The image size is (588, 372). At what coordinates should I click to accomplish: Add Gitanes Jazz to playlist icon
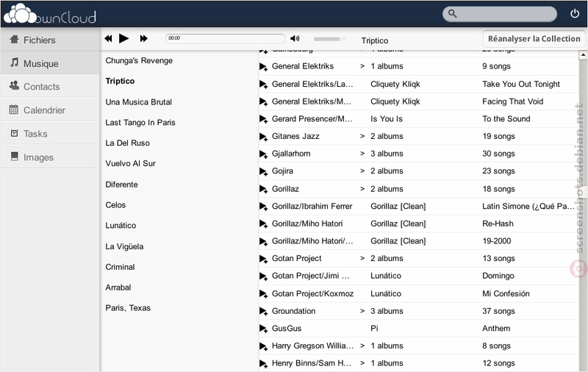coord(264,137)
